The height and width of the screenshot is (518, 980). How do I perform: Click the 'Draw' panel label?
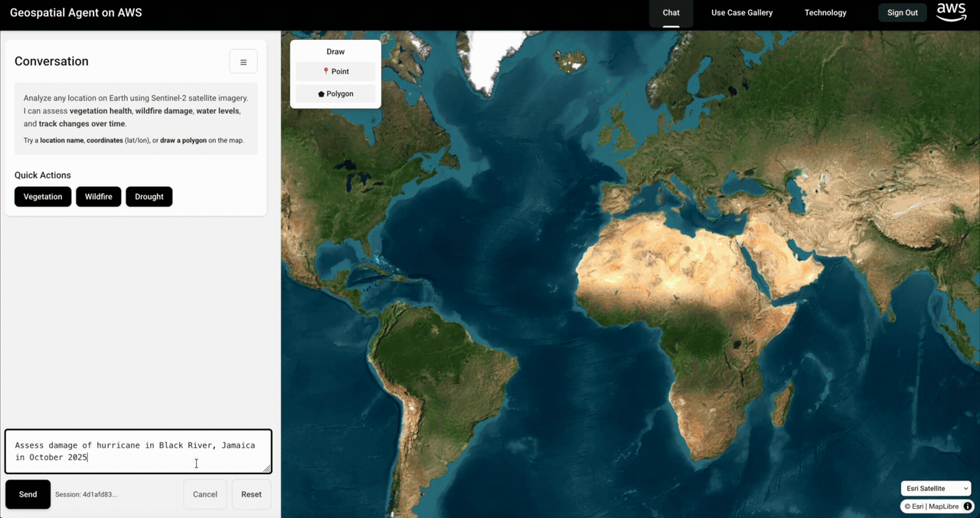335,52
